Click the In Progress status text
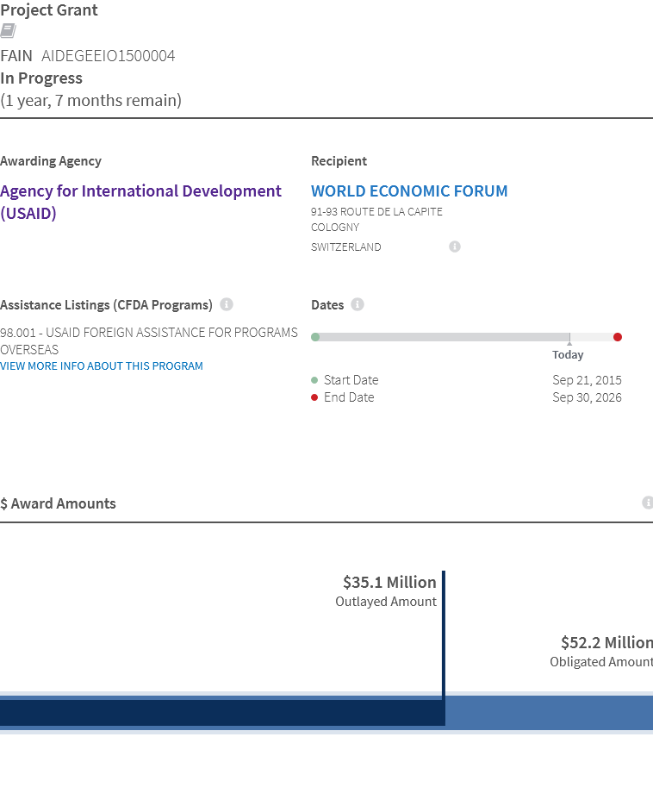 [x=41, y=78]
